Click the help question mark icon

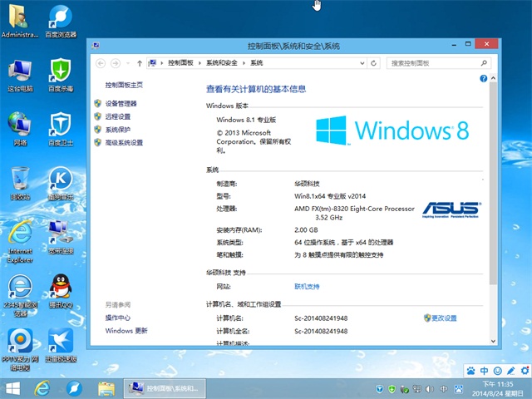pos(483,78)
